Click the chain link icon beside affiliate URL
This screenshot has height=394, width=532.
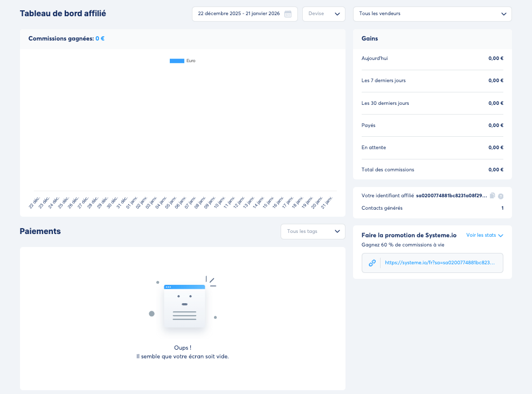click(372, 263)
